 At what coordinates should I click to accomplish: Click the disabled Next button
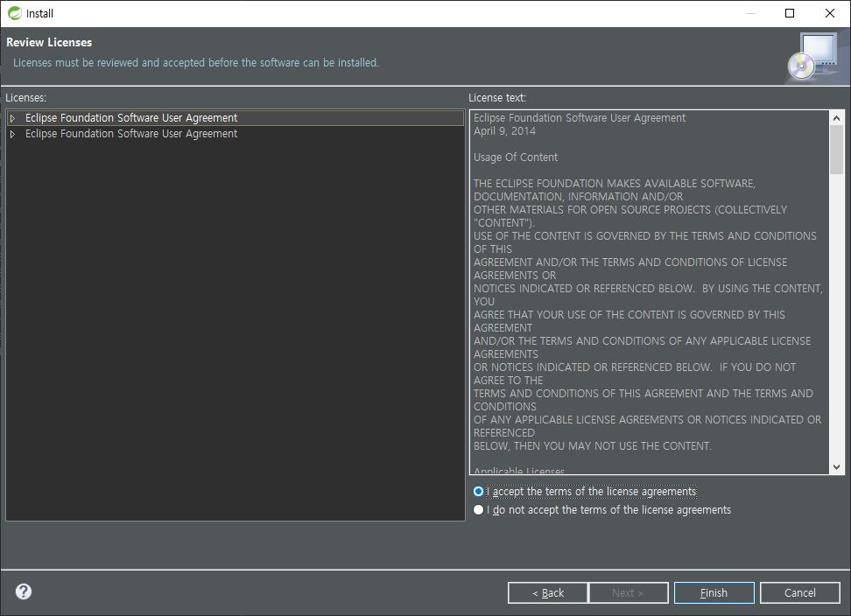pos(628,592)
